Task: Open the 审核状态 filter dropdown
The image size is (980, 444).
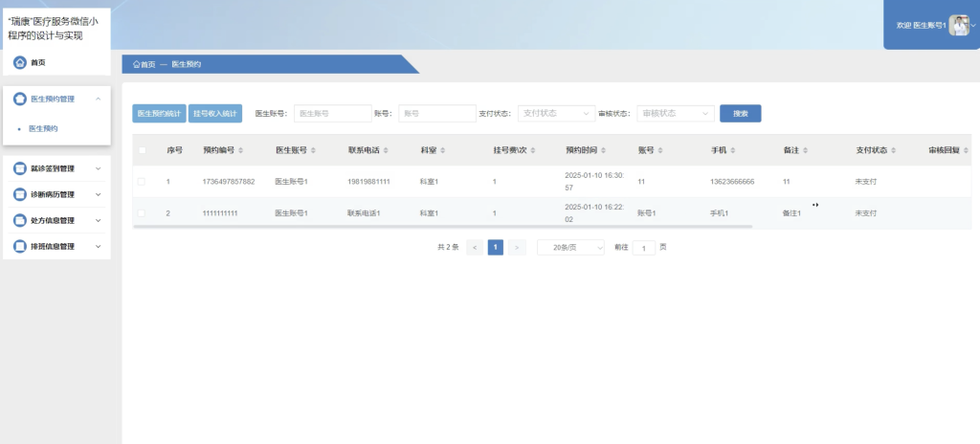Action: click(x=676, y=113)
